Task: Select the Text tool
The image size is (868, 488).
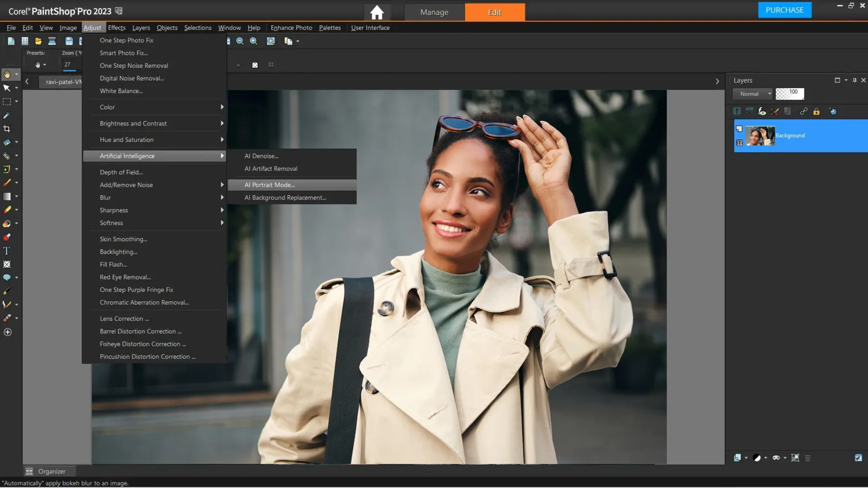Action: 7,251
